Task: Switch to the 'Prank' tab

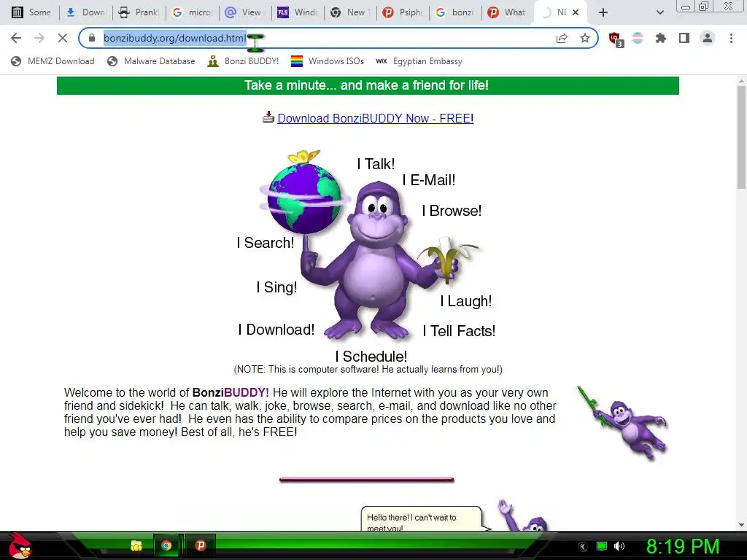Action: coord(139,12)
